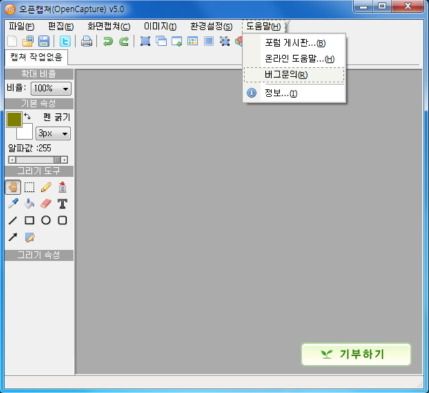429x393 pixels.
Task: Select the note with pencil tool
Action: pos(29,237)
